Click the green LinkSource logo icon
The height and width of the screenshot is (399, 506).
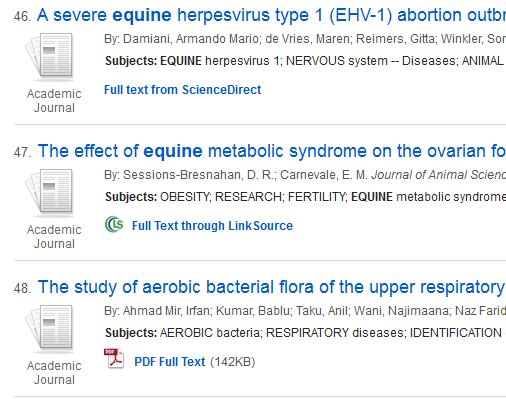(114, 224)
